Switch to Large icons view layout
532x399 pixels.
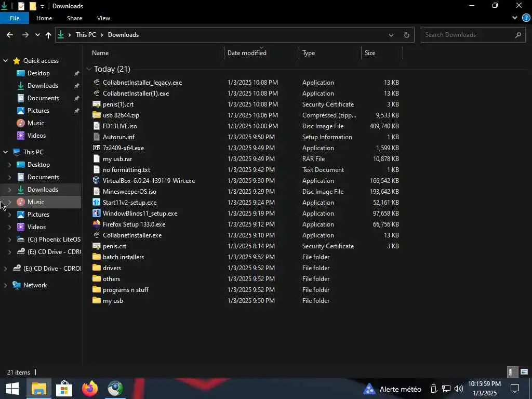(524, 372)
